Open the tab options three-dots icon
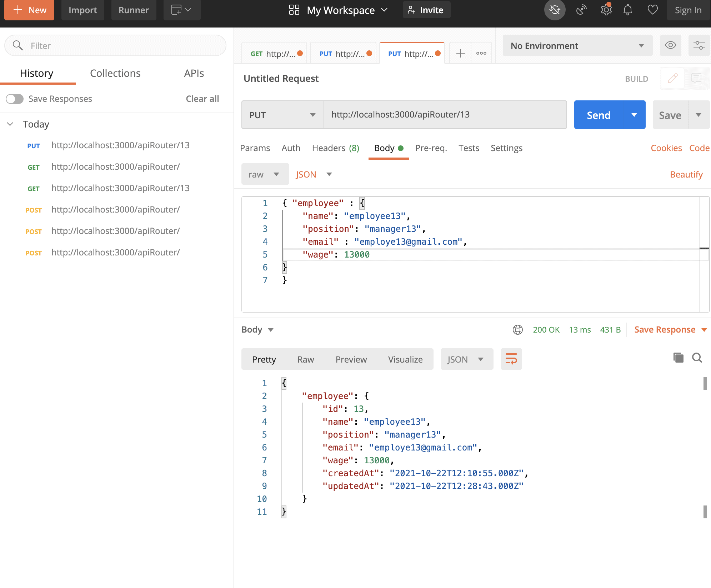 [x=481, y=53]
